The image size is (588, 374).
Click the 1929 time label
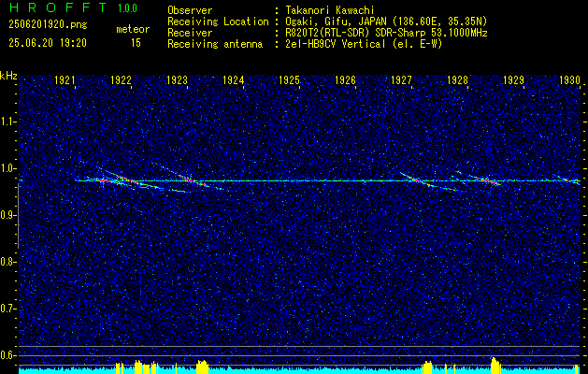click(x=513, y=79)
